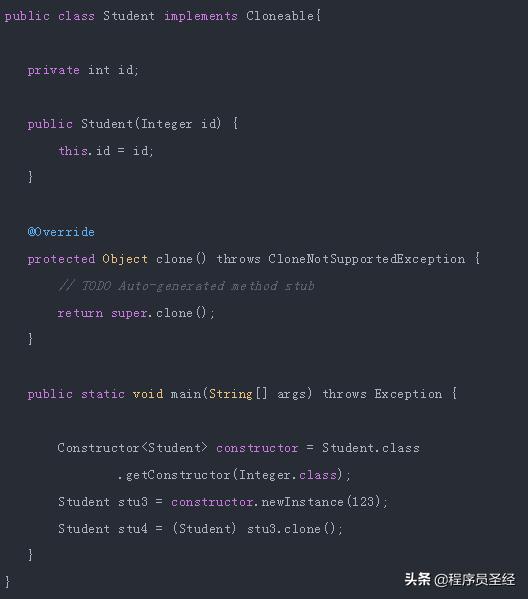The width and height of the screenshot is (528, 599).
Task: Click the 头条 @程序员圣经 watermark
Action: pyautogui.click(x=460, y=579)
